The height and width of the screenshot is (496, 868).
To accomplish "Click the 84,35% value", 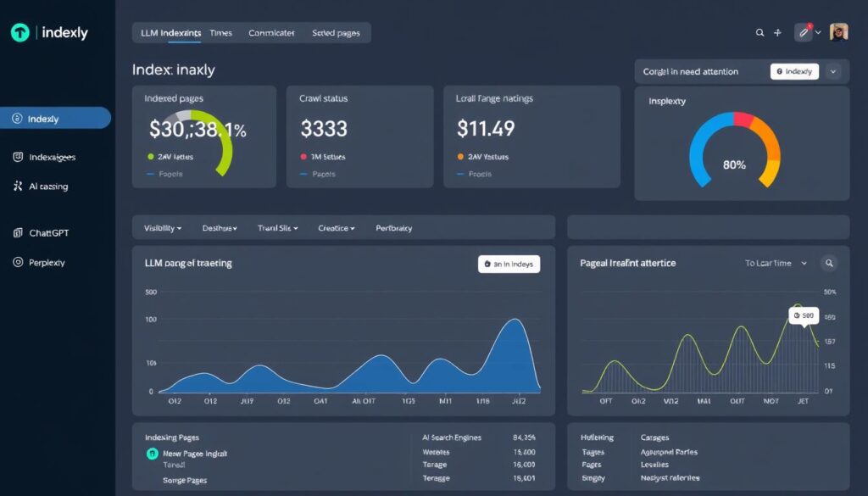I will 524,437.
